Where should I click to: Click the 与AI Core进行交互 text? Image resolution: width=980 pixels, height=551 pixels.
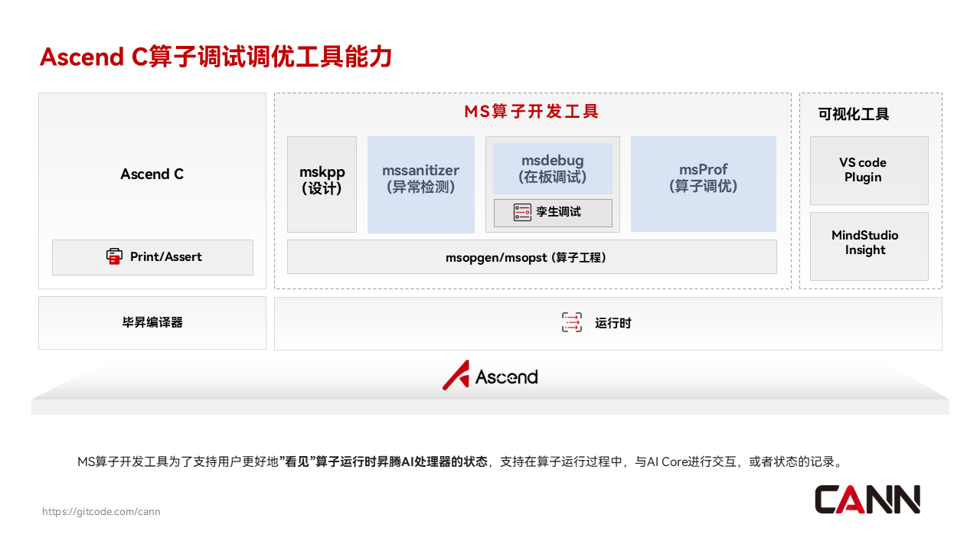tap(685, 461)
